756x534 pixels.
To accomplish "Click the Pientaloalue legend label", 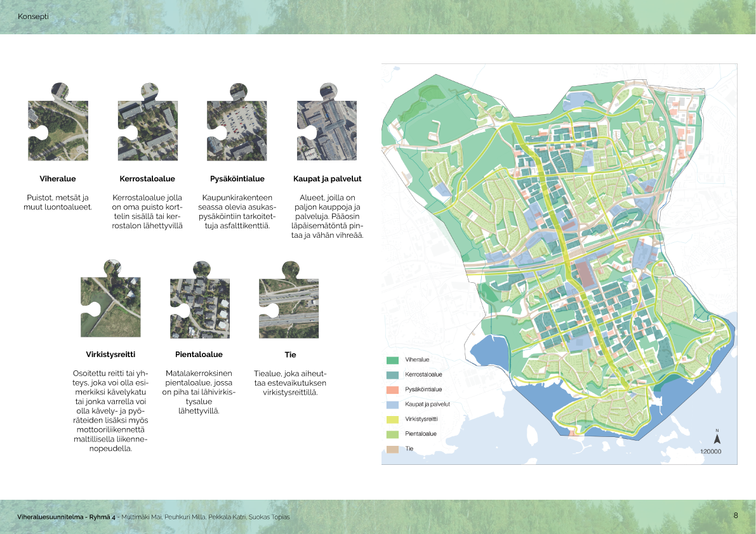I will [421, 434].
